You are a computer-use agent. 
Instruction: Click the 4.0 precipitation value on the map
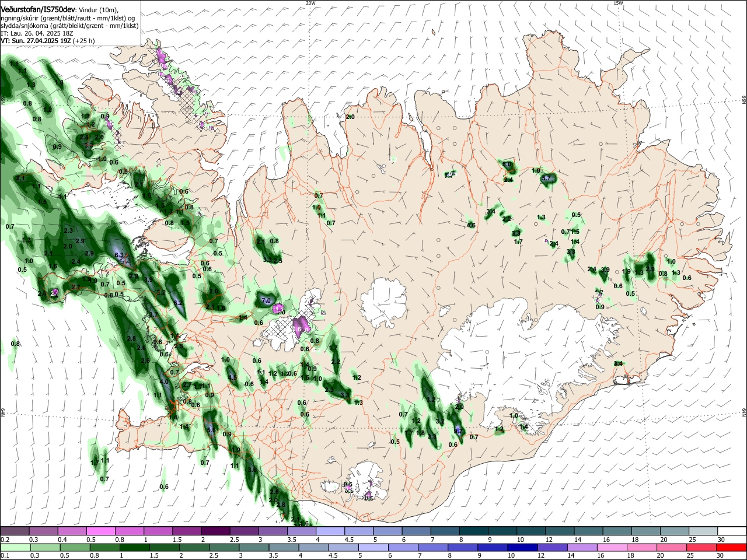click(164, 382)
